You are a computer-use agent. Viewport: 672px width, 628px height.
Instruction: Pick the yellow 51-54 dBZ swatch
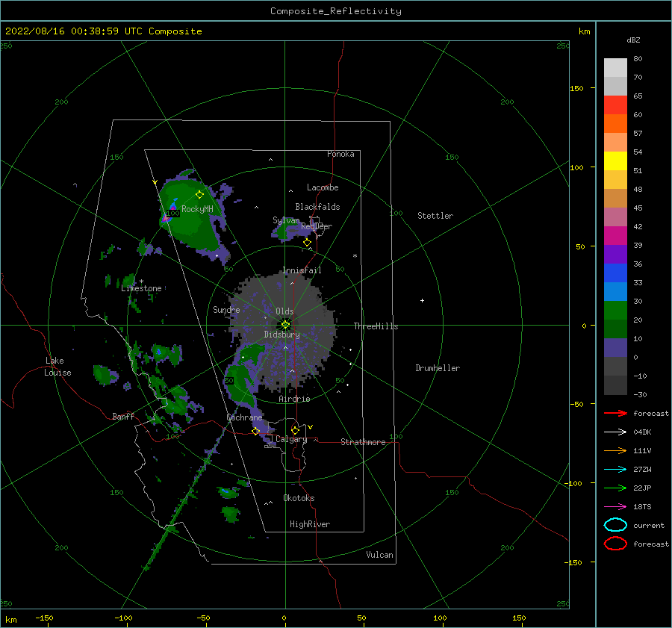click(615, 161)
